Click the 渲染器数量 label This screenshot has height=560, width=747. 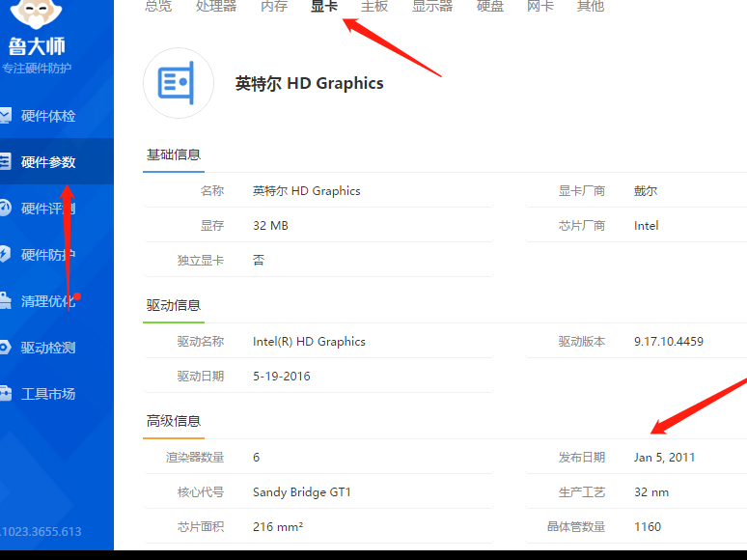click(x=194, y=458)
